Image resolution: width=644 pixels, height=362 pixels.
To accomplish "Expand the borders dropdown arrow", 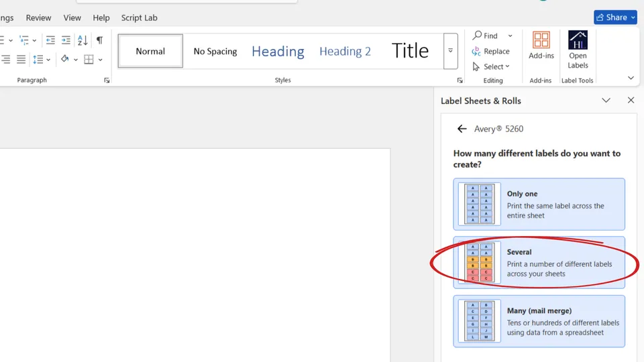I will 100,60.
